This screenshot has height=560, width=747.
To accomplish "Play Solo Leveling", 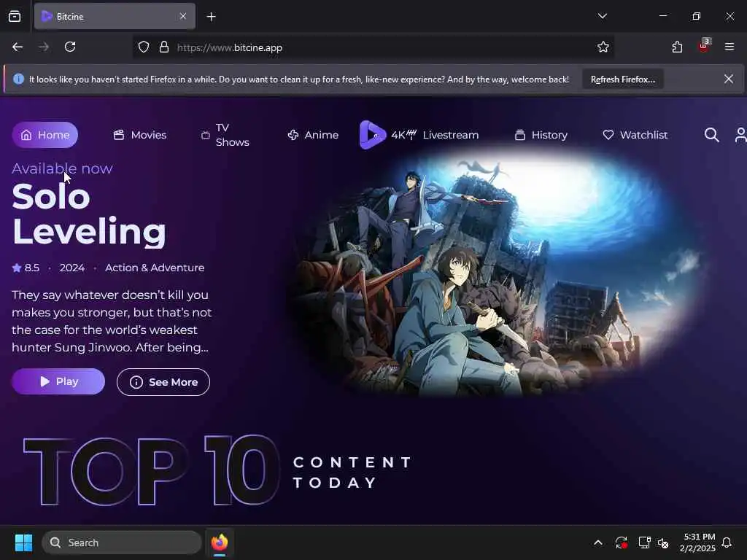I will 58,381.
